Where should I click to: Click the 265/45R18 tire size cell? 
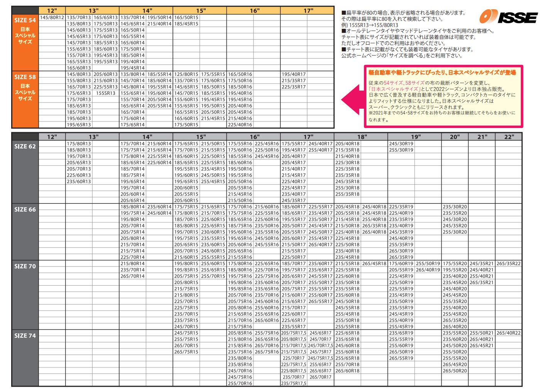click(374, 264)
